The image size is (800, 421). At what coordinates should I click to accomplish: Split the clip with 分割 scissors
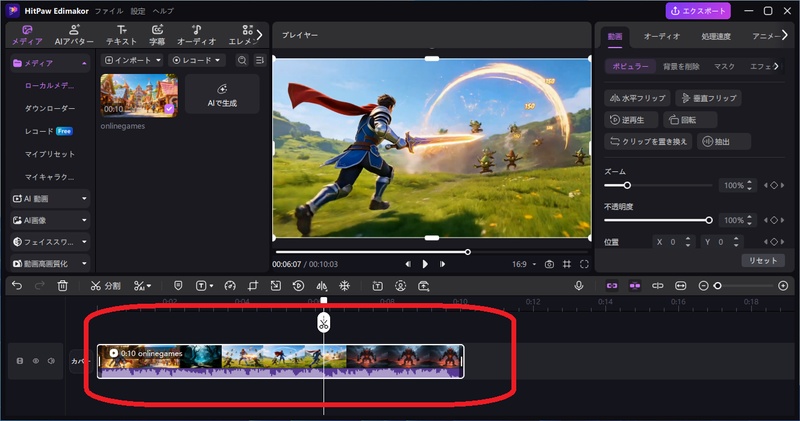coord(105,286)
